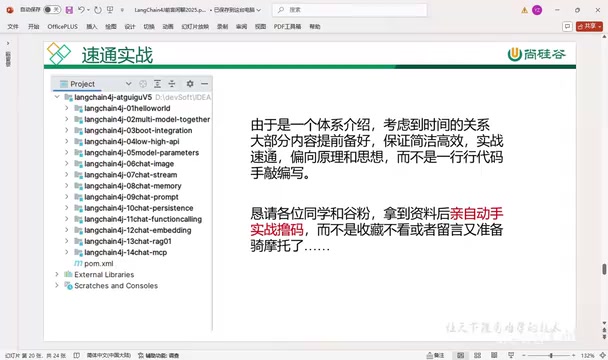Select langchain4j-02multi-model-together in the tree
The image size is (608, 360).
coord(147,119)
